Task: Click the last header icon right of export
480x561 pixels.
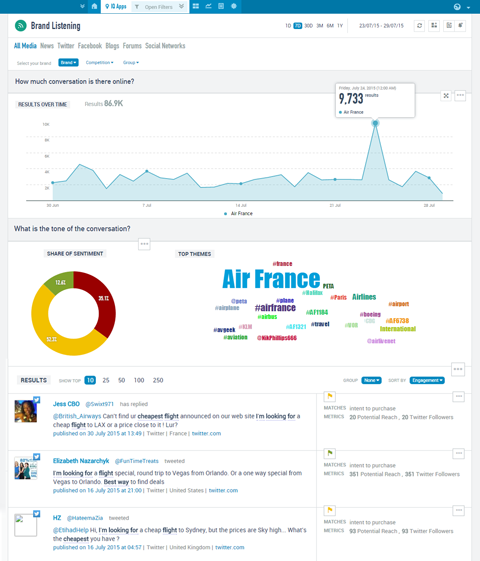Action: [x=460, y=26]
